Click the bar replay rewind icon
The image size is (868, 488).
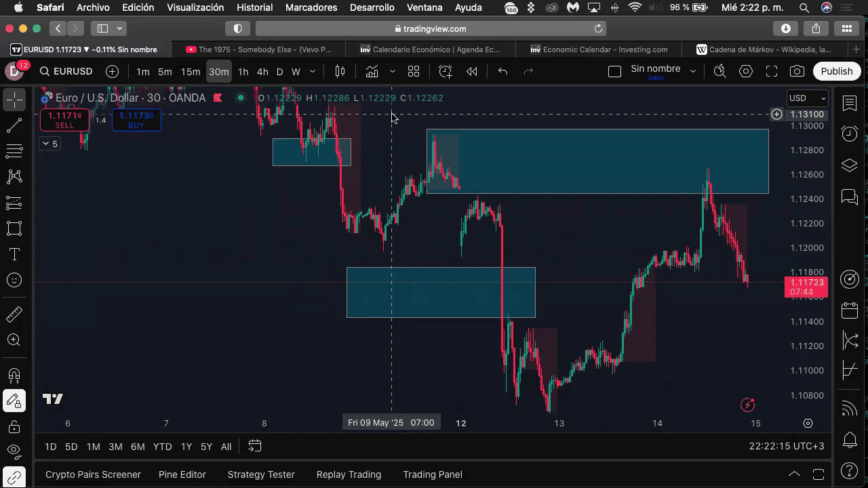[x=472, y=71]
